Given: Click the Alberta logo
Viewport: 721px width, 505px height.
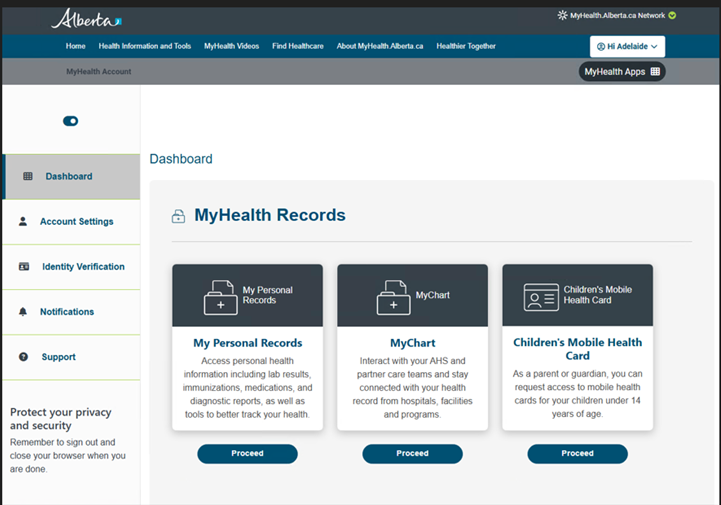Looking at the screenshot, I should point(86,19).
